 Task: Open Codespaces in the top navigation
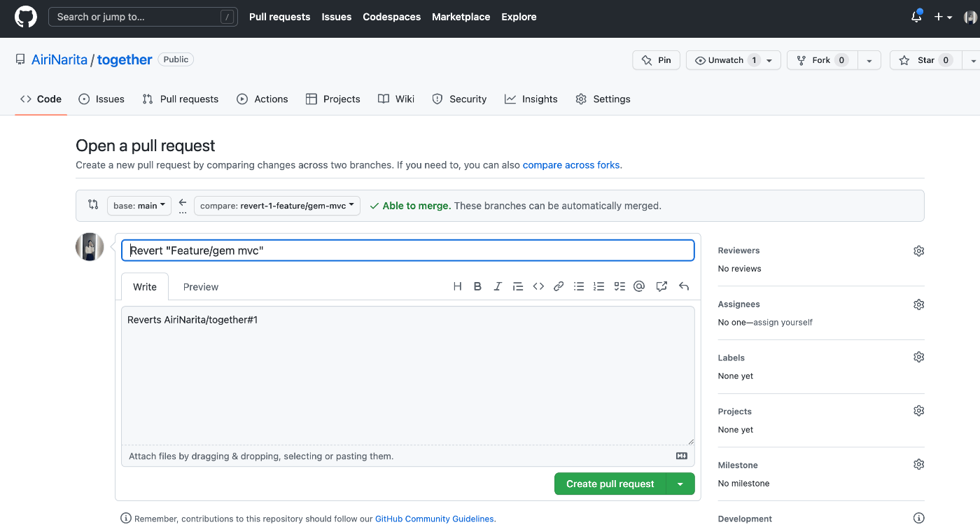(x=392, y=17)
